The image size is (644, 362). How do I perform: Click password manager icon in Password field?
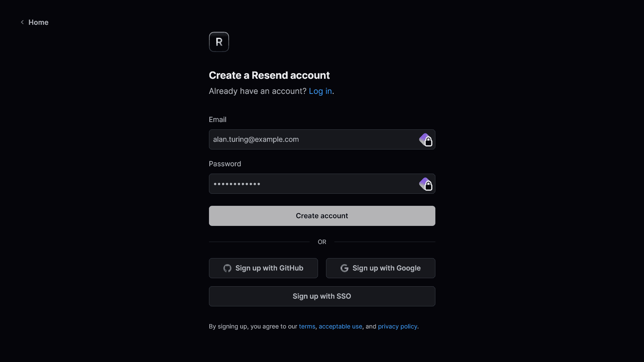coord(426,184)
